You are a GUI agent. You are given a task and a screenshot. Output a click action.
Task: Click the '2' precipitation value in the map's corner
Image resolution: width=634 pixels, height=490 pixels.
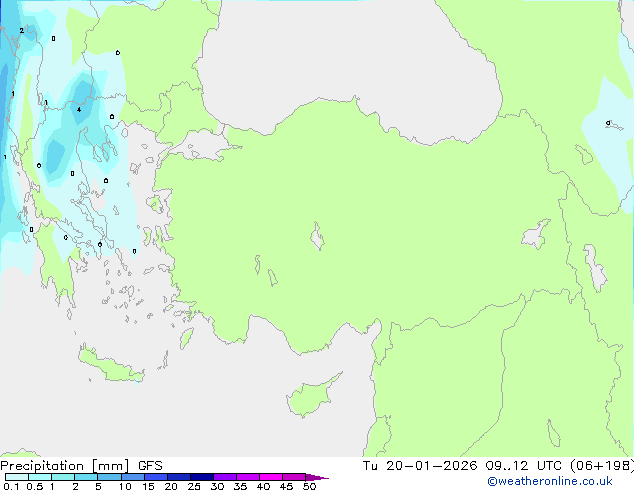21,30
